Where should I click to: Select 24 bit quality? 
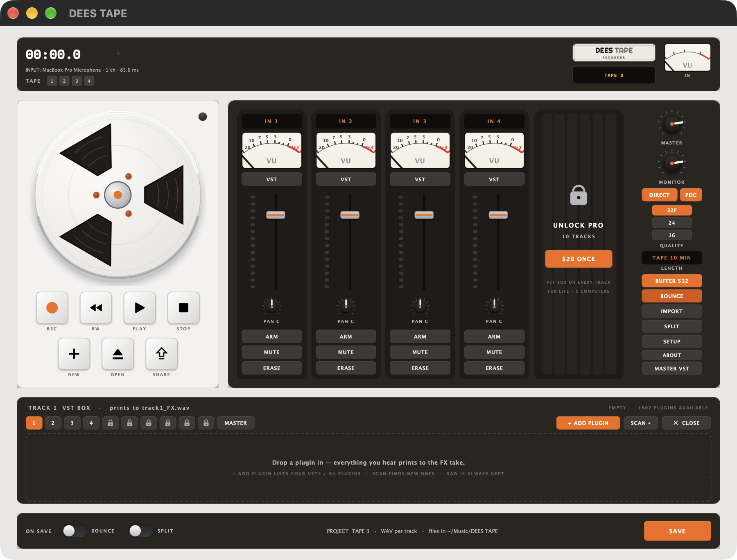point(671,223)
